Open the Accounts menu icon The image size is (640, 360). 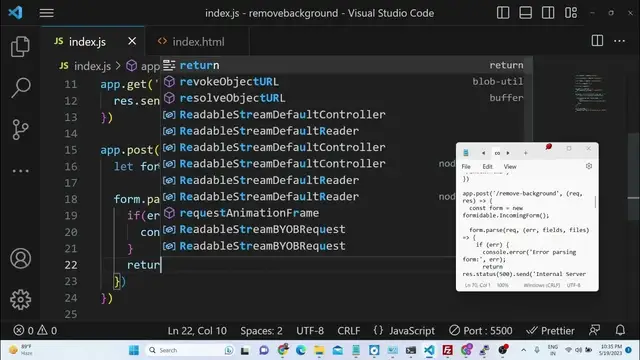pos(20,258)
